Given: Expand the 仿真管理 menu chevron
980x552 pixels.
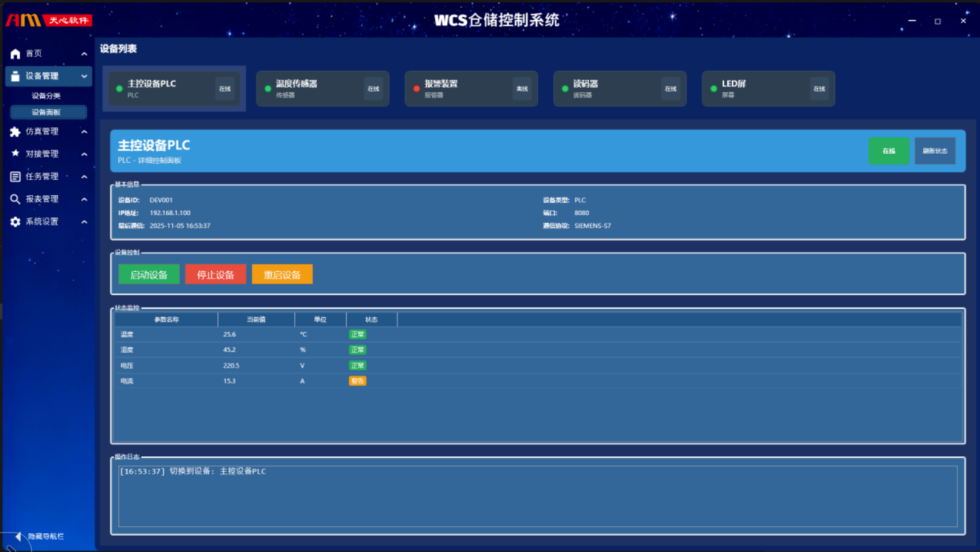Looking at the screenshot, I should pos(84,131).
